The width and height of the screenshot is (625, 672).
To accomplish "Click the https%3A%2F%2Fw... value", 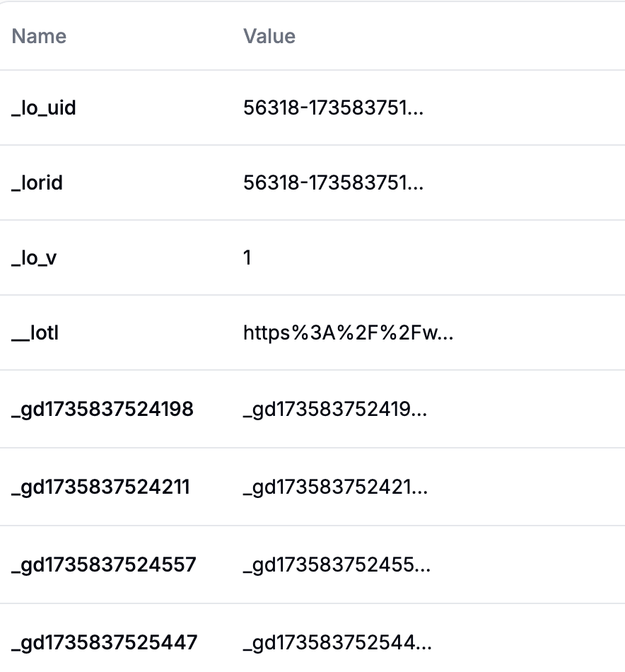I will (347, 332).
